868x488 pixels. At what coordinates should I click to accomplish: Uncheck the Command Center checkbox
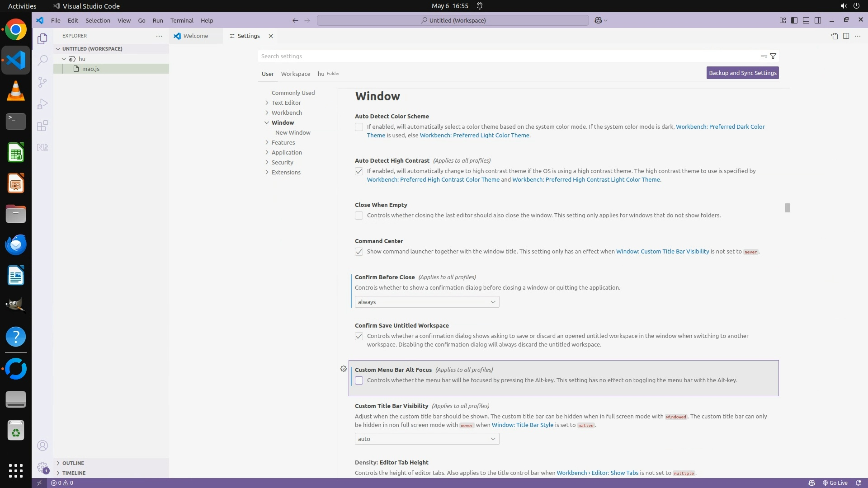coord(359,252)
